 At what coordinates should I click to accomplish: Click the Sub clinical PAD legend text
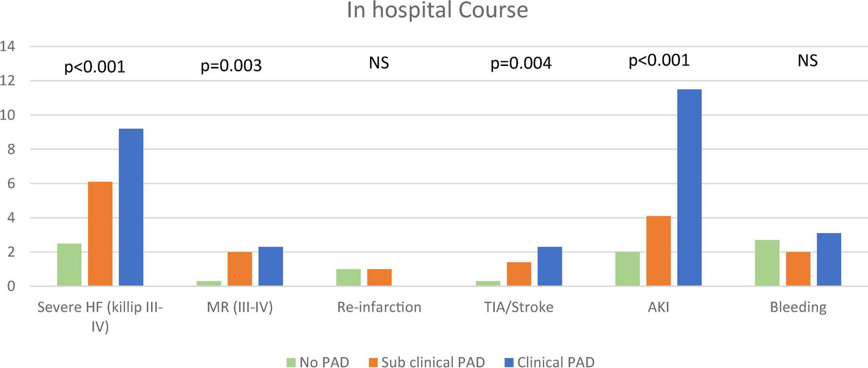pos(433,362)
